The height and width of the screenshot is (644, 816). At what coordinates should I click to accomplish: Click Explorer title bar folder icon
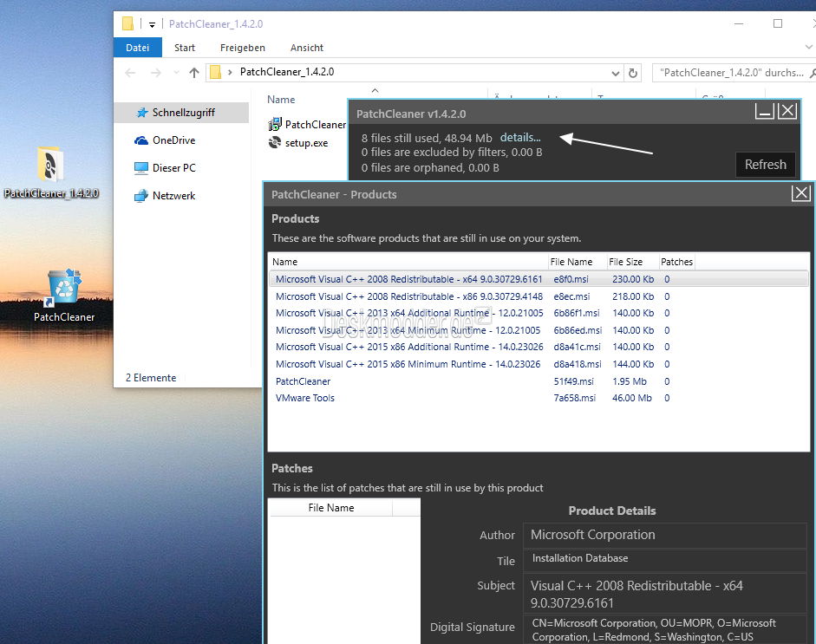tap(128, 24)
